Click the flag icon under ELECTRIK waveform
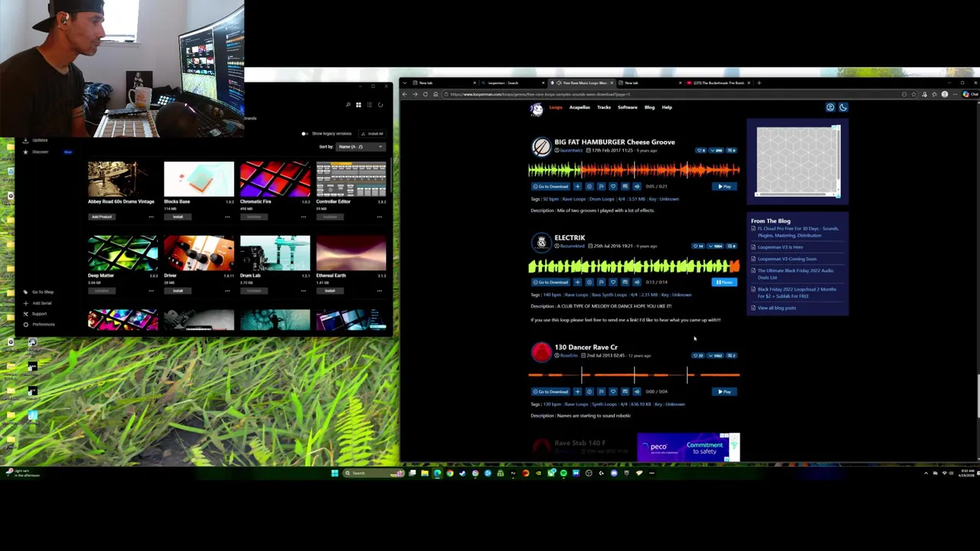Screen dimensions: 980x551 pos(601,282)
